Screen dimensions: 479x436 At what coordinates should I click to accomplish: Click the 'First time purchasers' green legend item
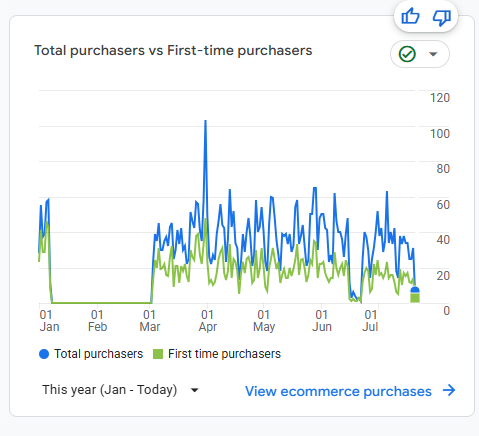tap(217, 354)
